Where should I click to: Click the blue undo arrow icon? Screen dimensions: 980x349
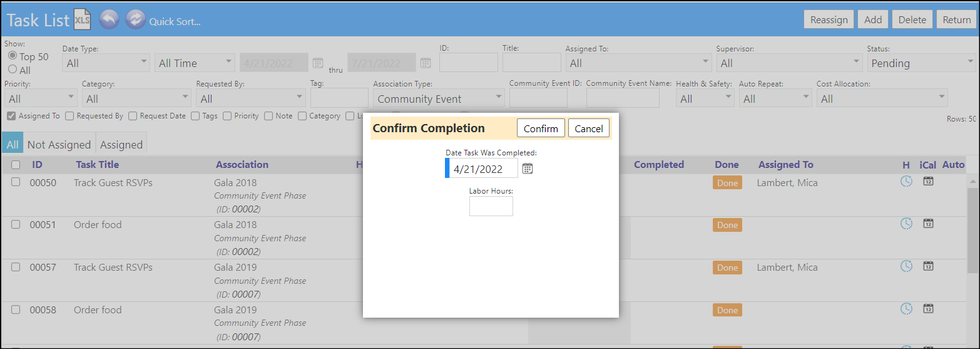click(x=109, y=19)
